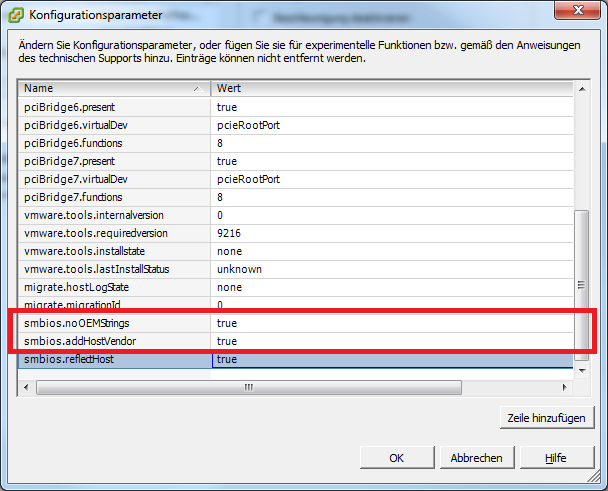Click the horizontal scrollbar left arrow
The width and height of the screenshot is (608, 491).
(x=27, y=387)
